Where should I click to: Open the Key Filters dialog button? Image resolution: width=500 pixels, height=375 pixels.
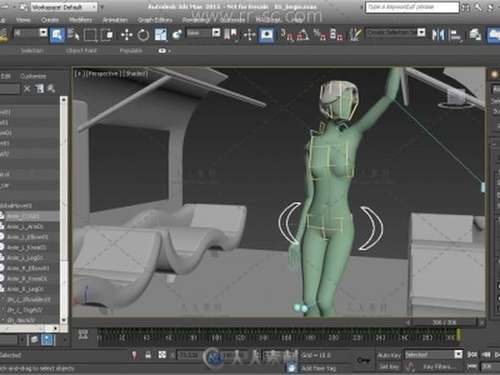click(437, 367)
